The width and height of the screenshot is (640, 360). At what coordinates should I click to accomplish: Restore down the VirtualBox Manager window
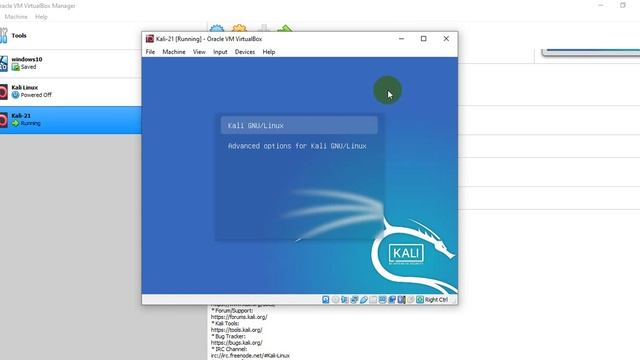pyautogui.click(x=623, y=5)
